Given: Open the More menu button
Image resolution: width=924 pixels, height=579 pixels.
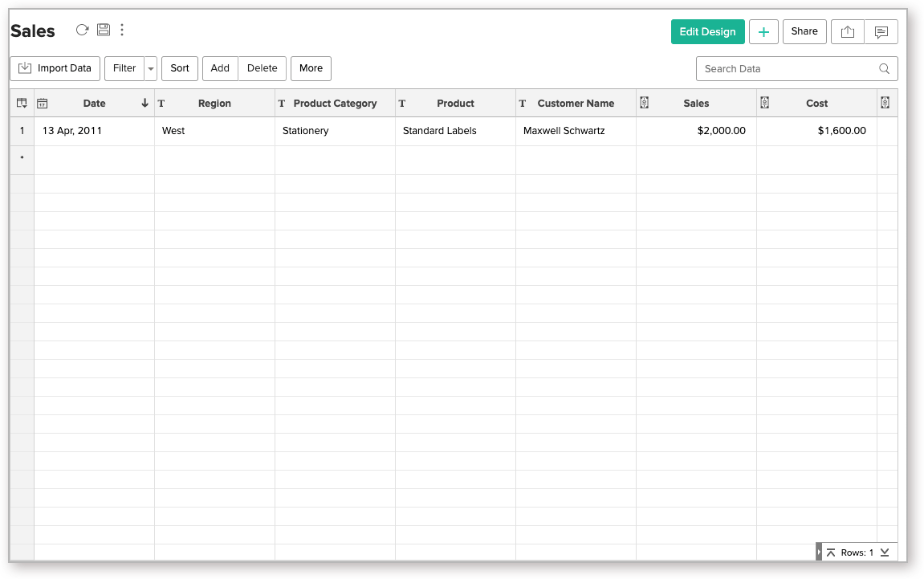Looking at the screenshot, I should point(311,68).
